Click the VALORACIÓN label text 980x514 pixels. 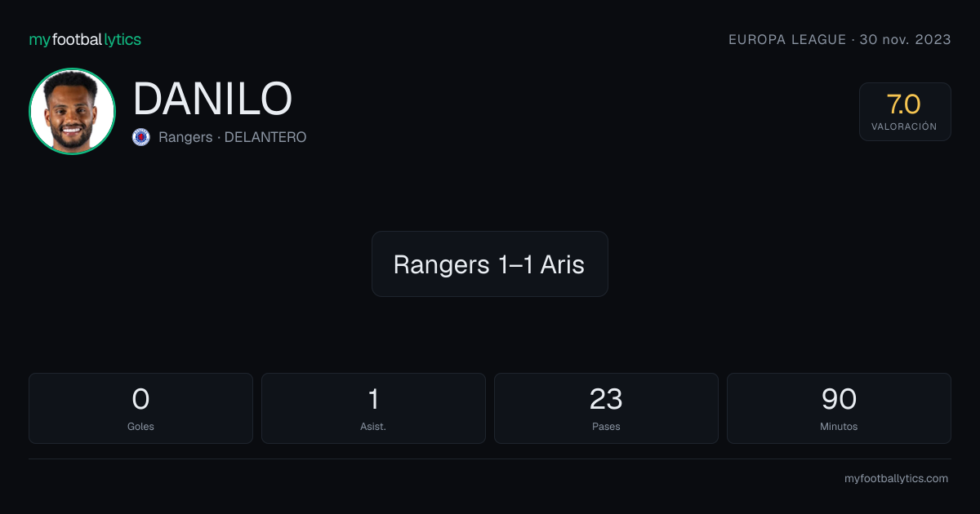pyautogui.click(x=904, y=126)
